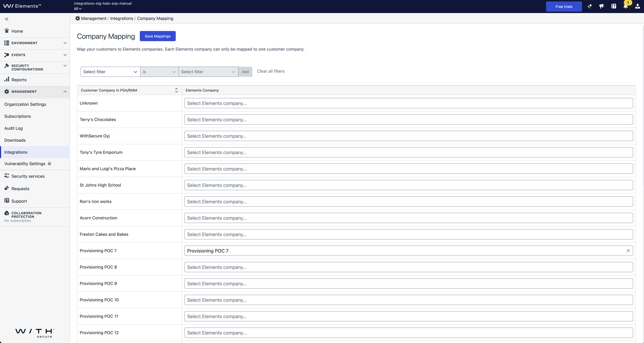This screenshot has width=644, height=343.
Task: Click the Requests icon in the sidebar
Action: 7,188
